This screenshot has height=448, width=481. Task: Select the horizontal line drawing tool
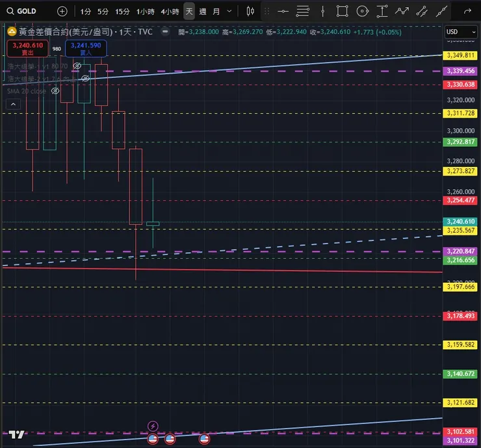click(x=283, y=12)
